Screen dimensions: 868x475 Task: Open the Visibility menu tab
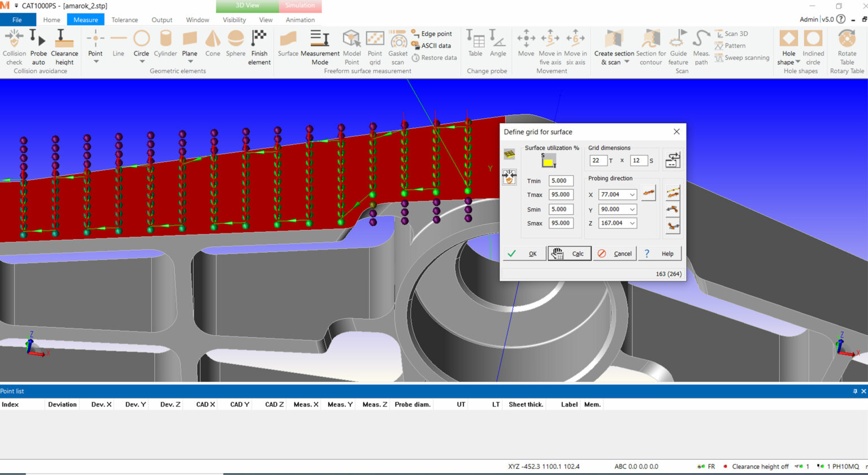(x=234, y=20)
